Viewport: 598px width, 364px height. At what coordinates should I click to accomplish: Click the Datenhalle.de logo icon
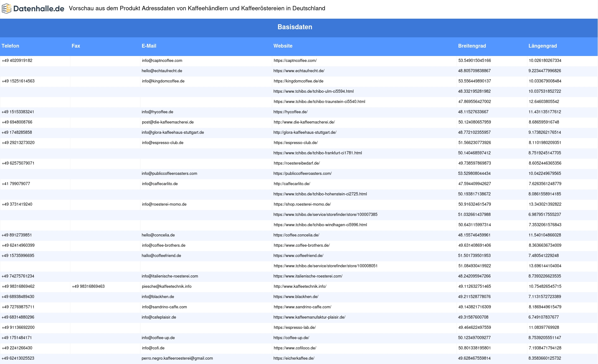coord(7,9)
